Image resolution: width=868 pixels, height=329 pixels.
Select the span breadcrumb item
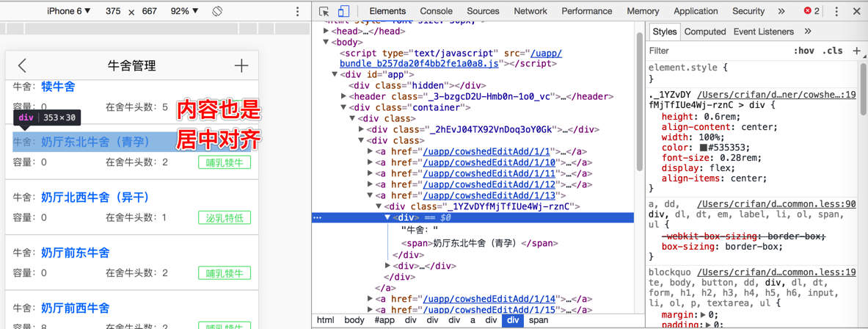click(x=538, y=320)
